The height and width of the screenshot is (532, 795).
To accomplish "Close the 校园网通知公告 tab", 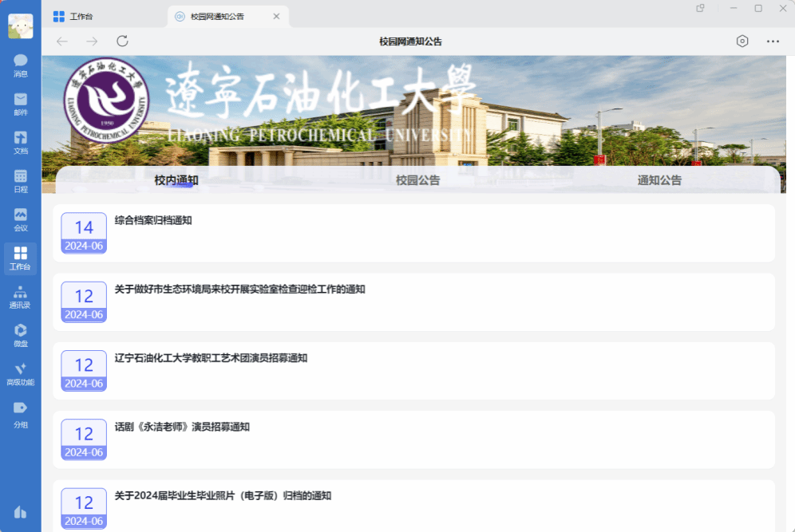I will pos(276,16).
